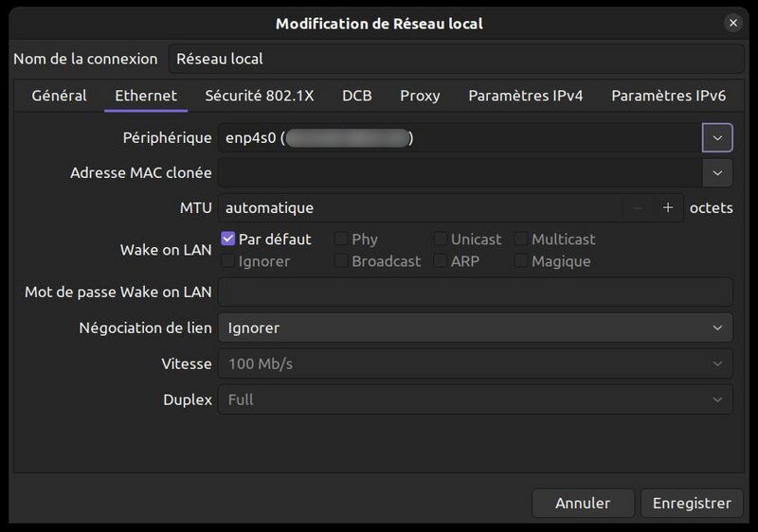Go to the Sécurité 802.1X tab
The width and height of the screenshot is (758, 532).
259,96
